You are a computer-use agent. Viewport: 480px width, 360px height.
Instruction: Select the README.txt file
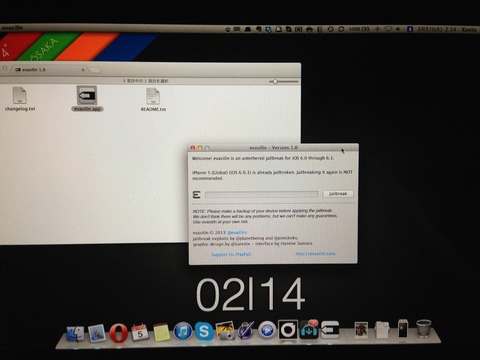[x=153, y=99]
